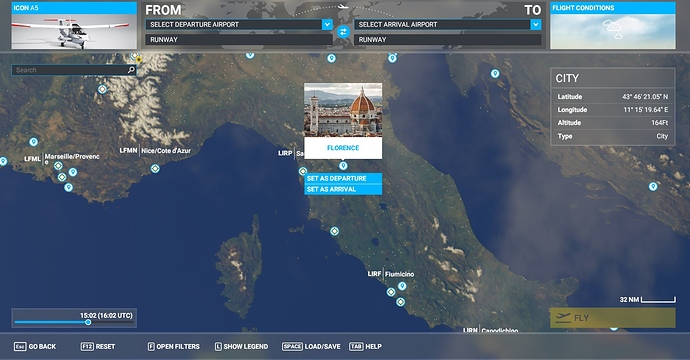The width and height of the screenshot is (690, 360).
Task: Select the Nice/Cote d'Azur airport marker
Action: (x=155, y=169)
